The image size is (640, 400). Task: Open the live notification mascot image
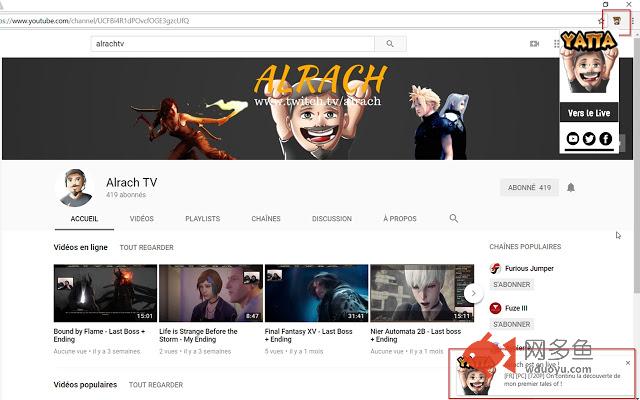click(475, 376)
